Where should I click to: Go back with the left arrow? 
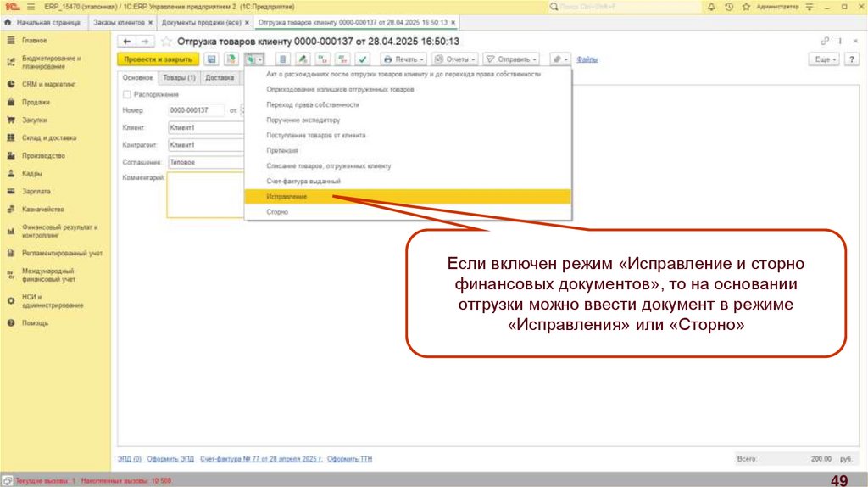[127, 42]
